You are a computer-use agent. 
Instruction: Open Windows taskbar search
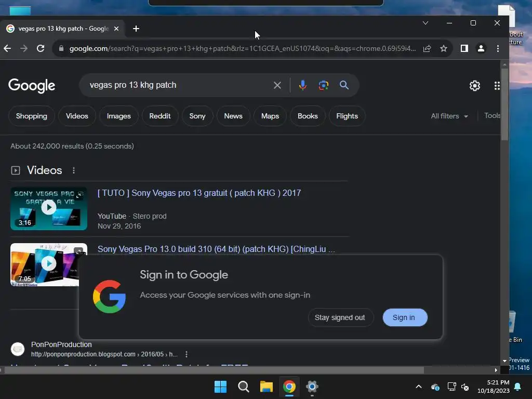[243, 387]
